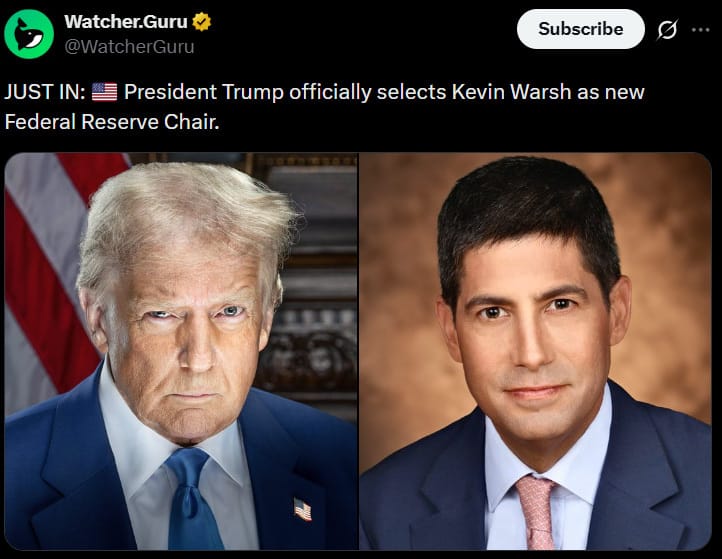
Task: Visit the @WatcherGuru handle
Action: click(129, 47)
